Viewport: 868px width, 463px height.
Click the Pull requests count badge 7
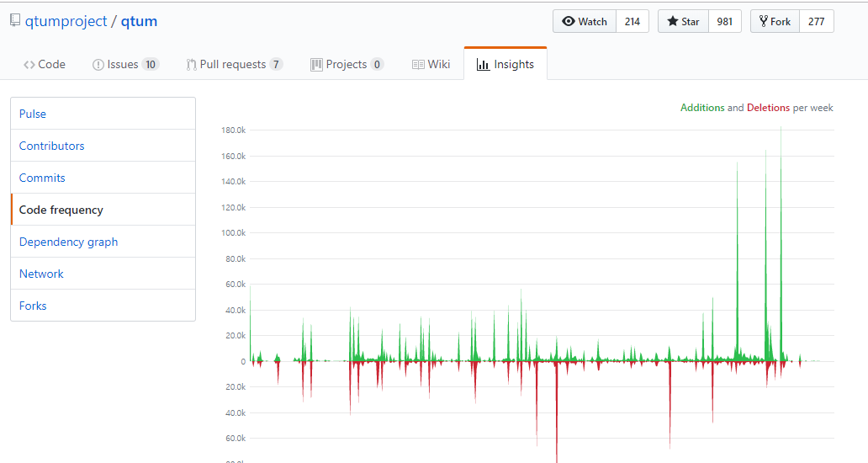tap(276, 65)
